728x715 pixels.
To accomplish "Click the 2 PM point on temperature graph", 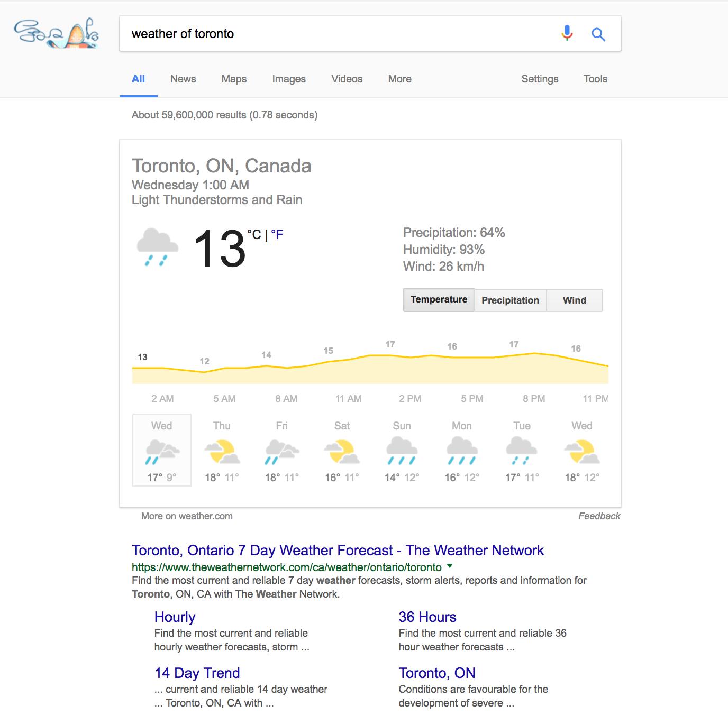I will pyautogui.click(x=410, y=357).
